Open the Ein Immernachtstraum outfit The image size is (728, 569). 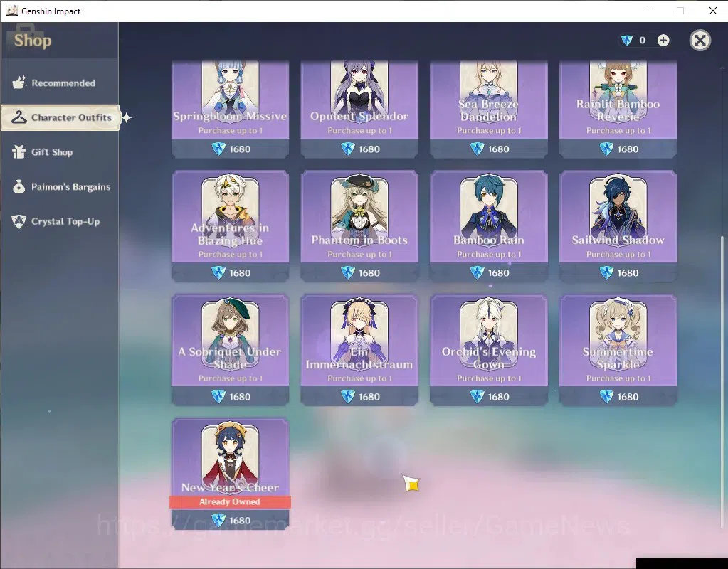click(359, 350)
